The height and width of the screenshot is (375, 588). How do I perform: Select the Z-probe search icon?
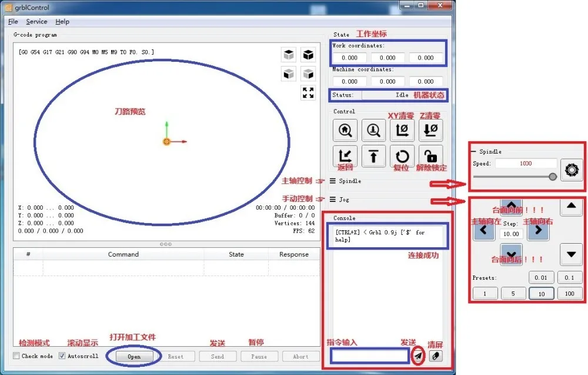373,130
